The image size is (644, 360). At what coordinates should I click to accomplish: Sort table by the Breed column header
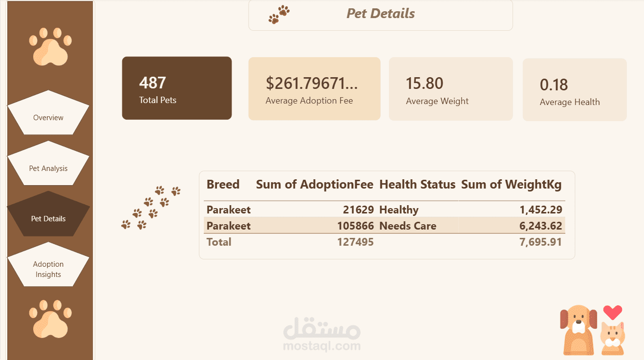click(x=223, y=185)
